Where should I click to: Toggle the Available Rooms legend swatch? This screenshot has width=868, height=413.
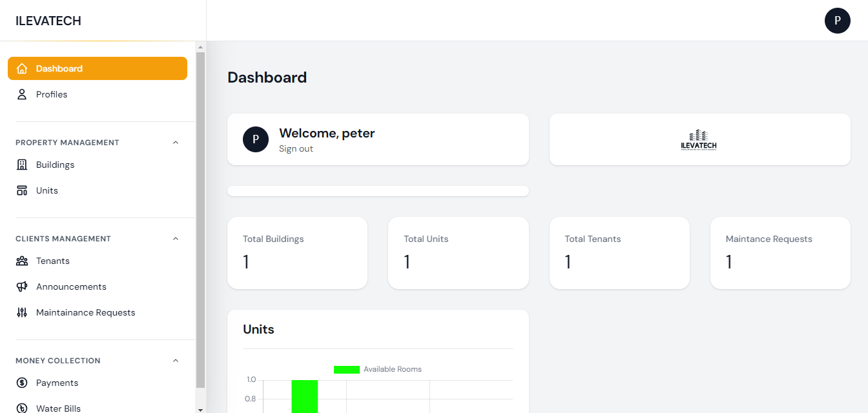347,370
